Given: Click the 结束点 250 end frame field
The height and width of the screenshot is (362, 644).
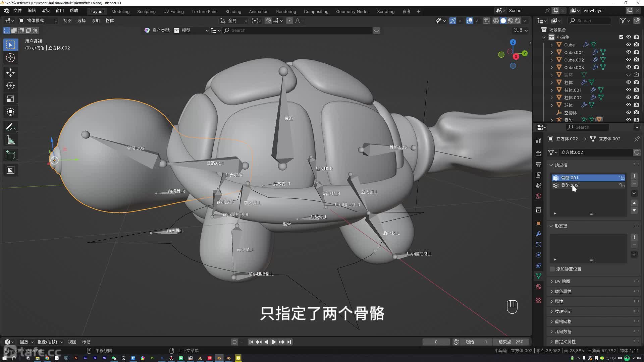Looking at the screenshot, I should 511,342.
